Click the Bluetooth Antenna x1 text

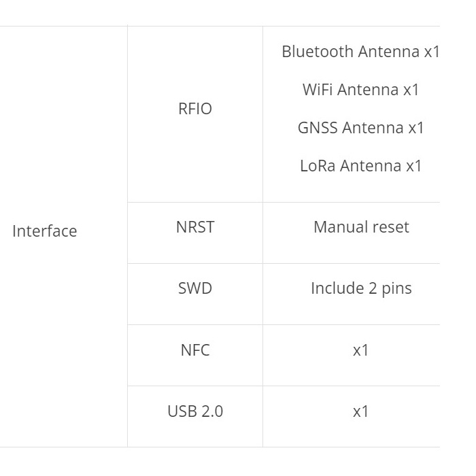pyautogui.click(x=360, y=52)
